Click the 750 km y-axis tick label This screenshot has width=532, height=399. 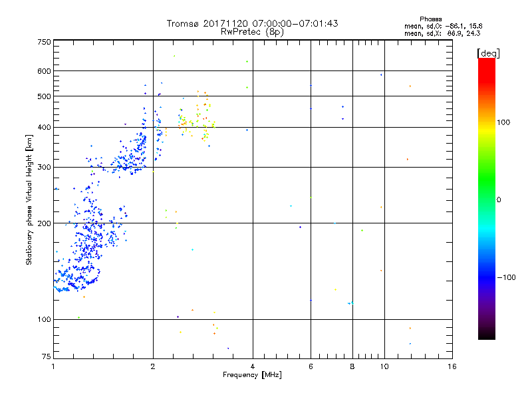pyautogui.click(x=44, y=42)
